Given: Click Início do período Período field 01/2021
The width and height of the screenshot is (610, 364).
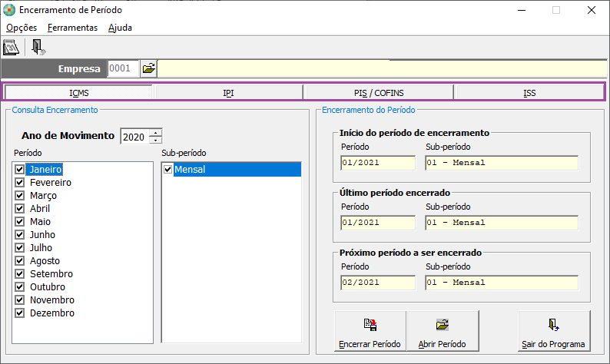Looking at the screenshot, I should pos(378,163).
